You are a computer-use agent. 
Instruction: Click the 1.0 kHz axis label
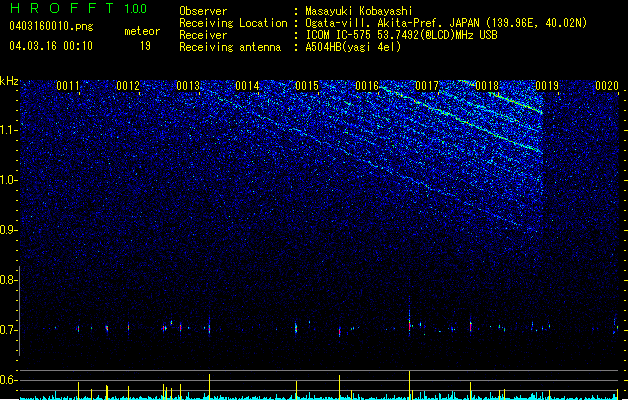[9, 180]
